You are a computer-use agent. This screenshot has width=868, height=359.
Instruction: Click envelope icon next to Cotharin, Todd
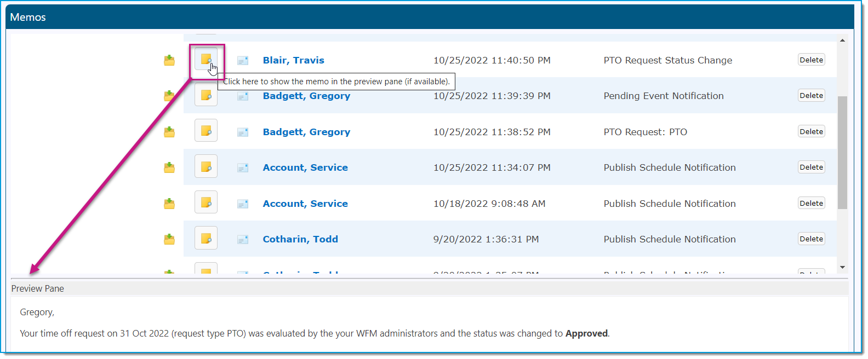click(x=243, y=239)
